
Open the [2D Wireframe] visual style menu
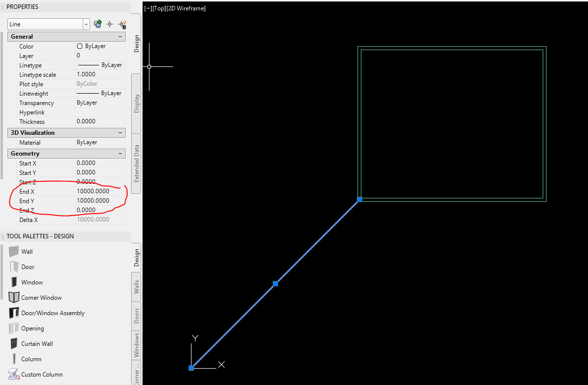186,8
